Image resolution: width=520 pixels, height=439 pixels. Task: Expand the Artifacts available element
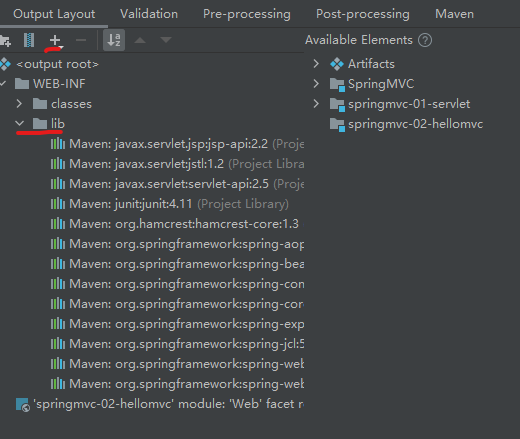tap(316, 64)
